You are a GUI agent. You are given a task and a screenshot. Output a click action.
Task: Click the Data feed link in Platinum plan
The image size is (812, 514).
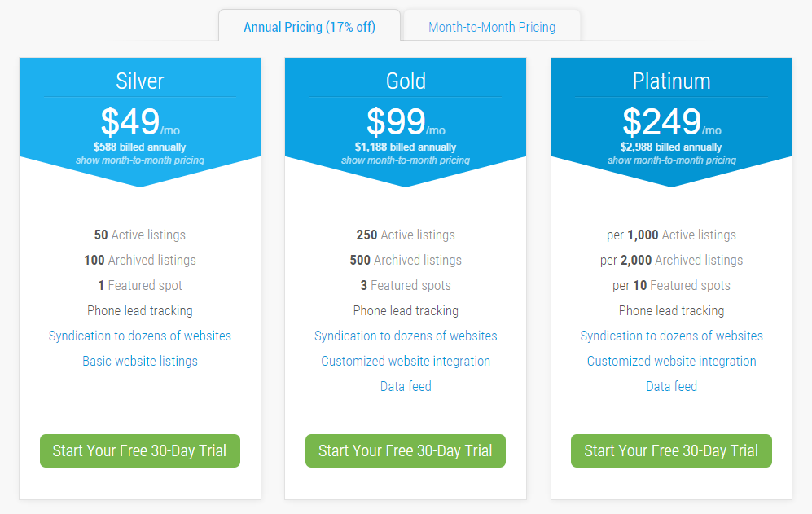tap(670, 386)
